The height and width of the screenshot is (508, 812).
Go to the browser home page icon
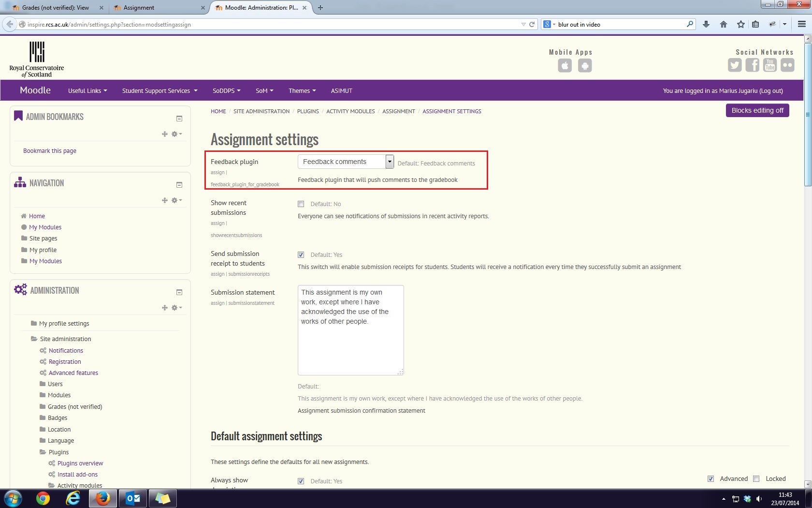(724, 24)
